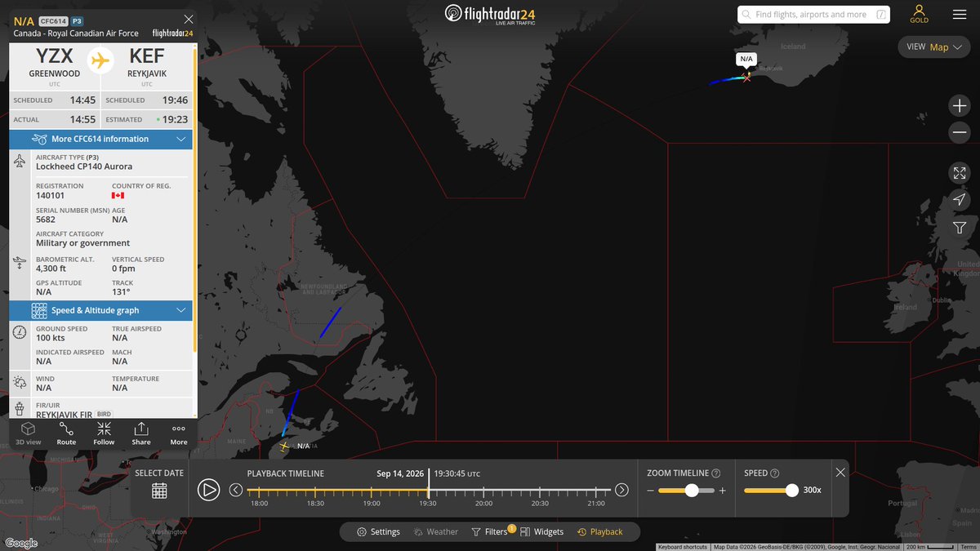Click the N/A aircraft label near Iceland
The width and height of the screenshot is (980, 551).
point(746,59)
